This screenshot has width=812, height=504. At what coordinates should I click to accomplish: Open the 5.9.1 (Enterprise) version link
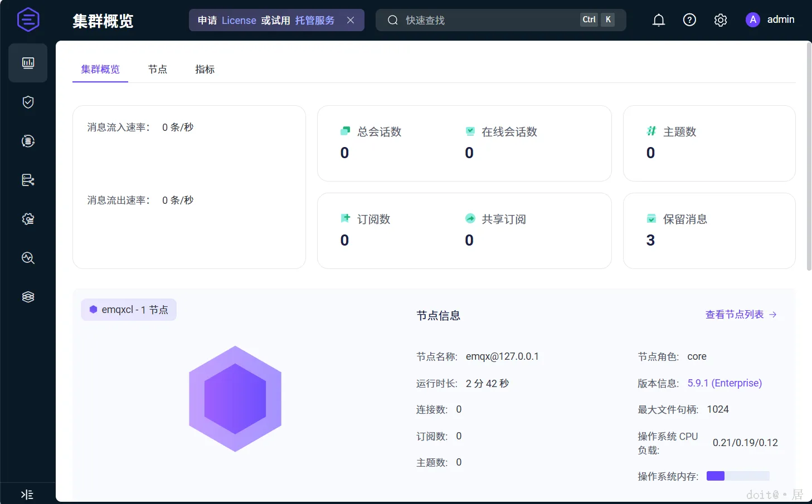point(724,383)
